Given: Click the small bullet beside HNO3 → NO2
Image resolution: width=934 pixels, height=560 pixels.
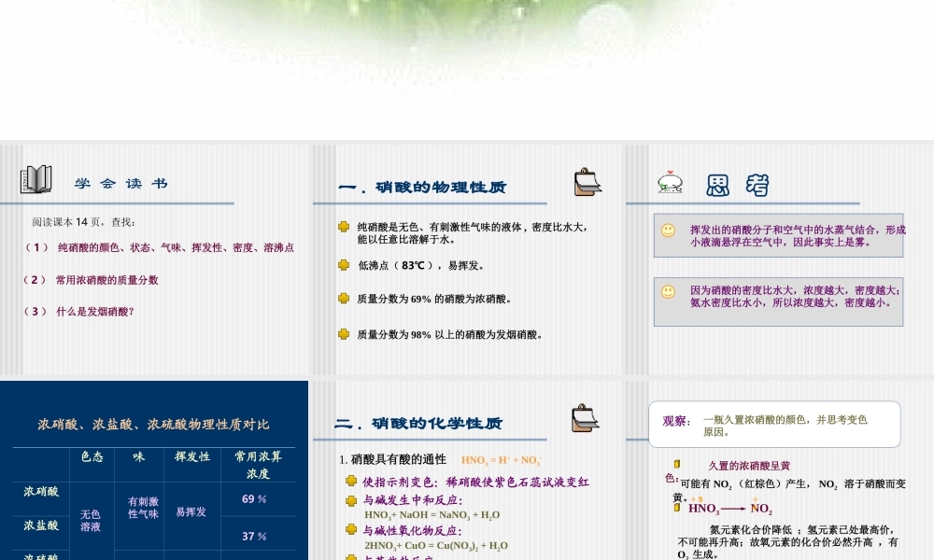Looking at the screenshot, I should coord(676,508).
